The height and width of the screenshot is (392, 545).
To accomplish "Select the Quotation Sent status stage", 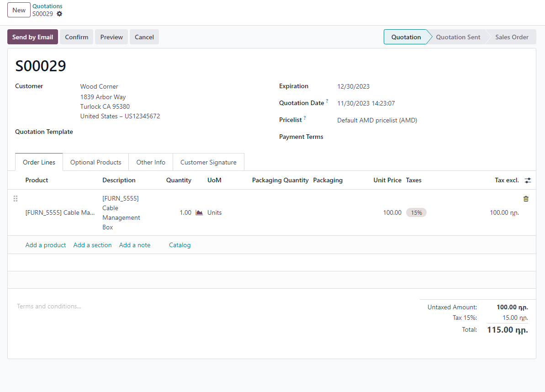I will (x=458, y=37).
